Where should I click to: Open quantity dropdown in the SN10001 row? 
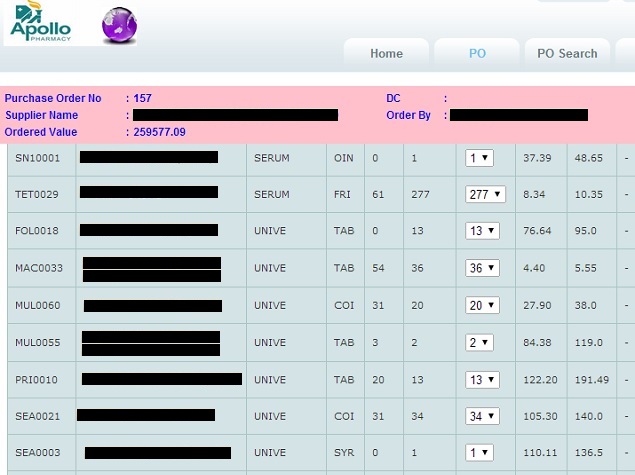478,158
